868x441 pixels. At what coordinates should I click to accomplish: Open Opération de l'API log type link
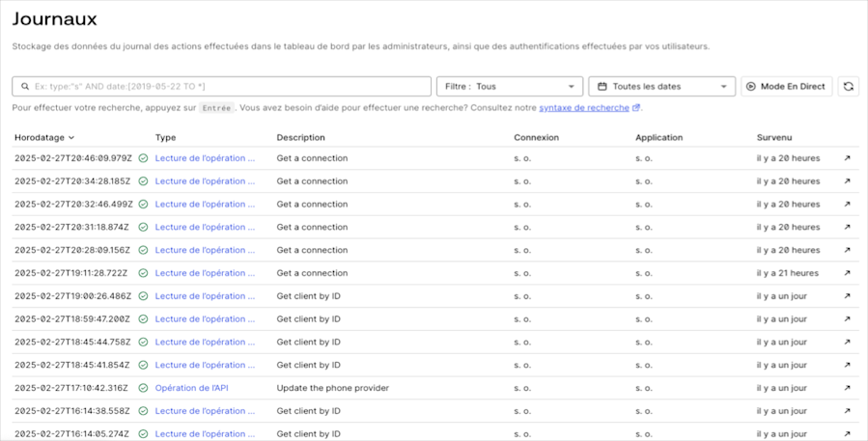(x=191, y=388)
